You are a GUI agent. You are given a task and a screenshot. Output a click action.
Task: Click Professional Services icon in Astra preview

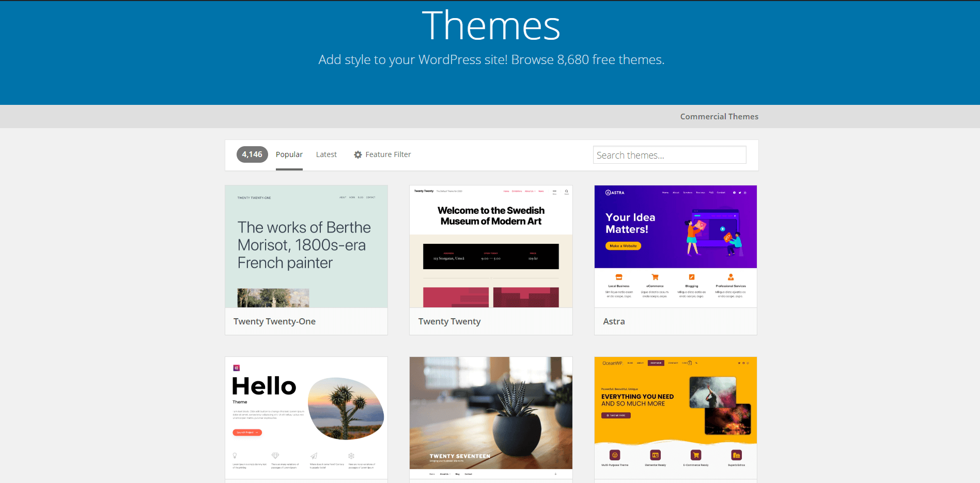[x=731, y=277]
